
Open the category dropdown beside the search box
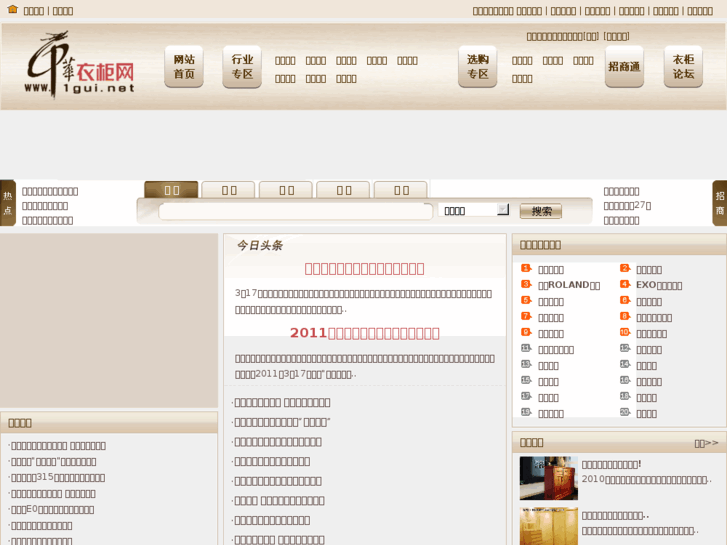tap(474, 211)
